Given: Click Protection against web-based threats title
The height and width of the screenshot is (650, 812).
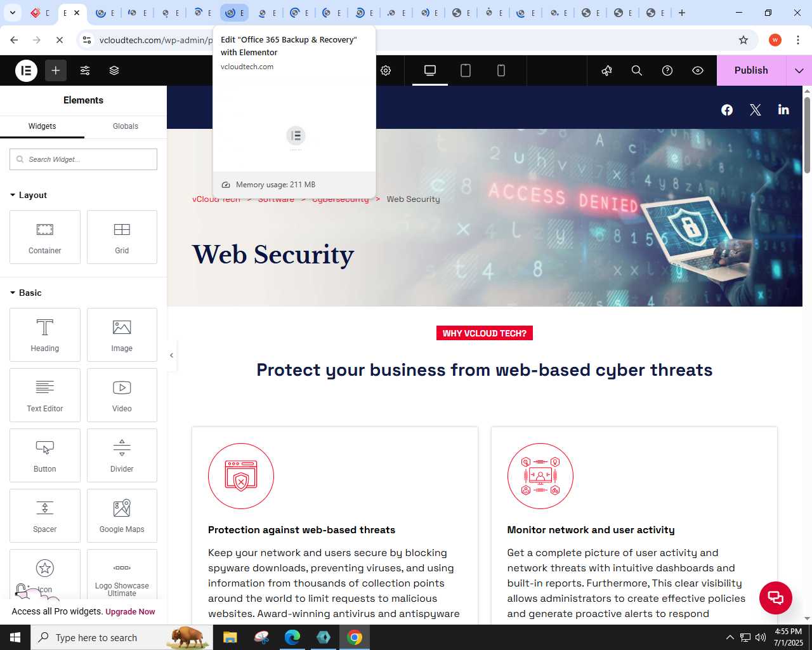Looking at the screenshot, I should click(301, 530).
